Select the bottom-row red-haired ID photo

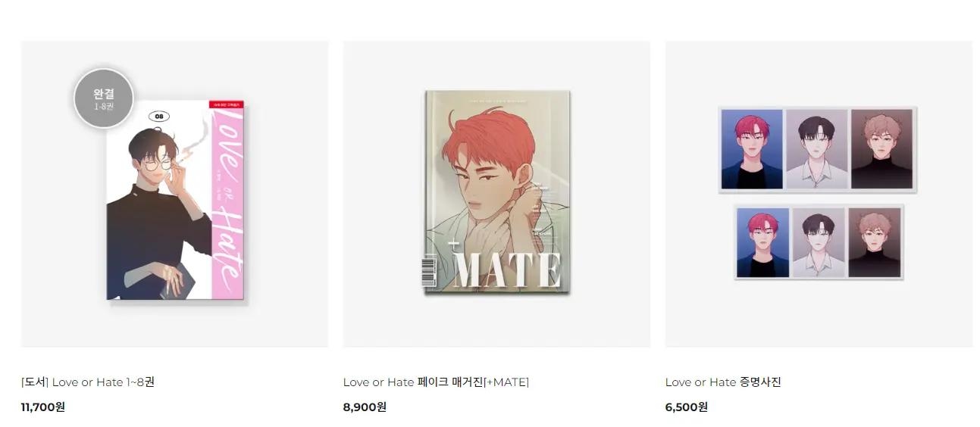click(763, 242)
